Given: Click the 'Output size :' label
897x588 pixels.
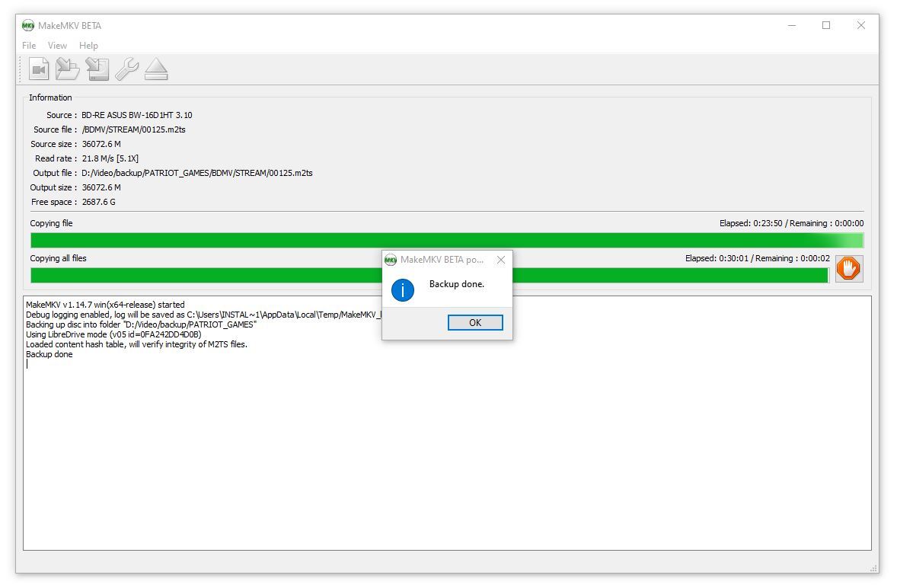Looking at the screenshot, I should click(54, 187).
